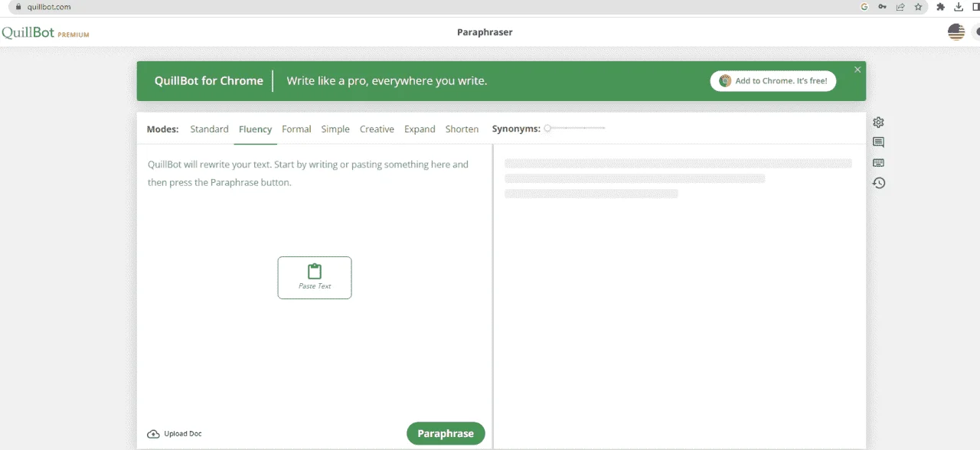Open the feedback message icon in sidebar
Viewport: 980px width, 450px height.
tap(878, 142)
